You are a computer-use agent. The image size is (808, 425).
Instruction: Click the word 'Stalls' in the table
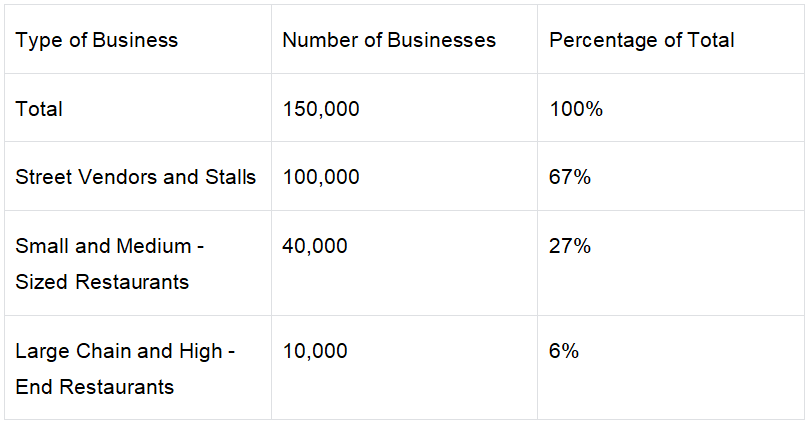[x=230, y=177]
